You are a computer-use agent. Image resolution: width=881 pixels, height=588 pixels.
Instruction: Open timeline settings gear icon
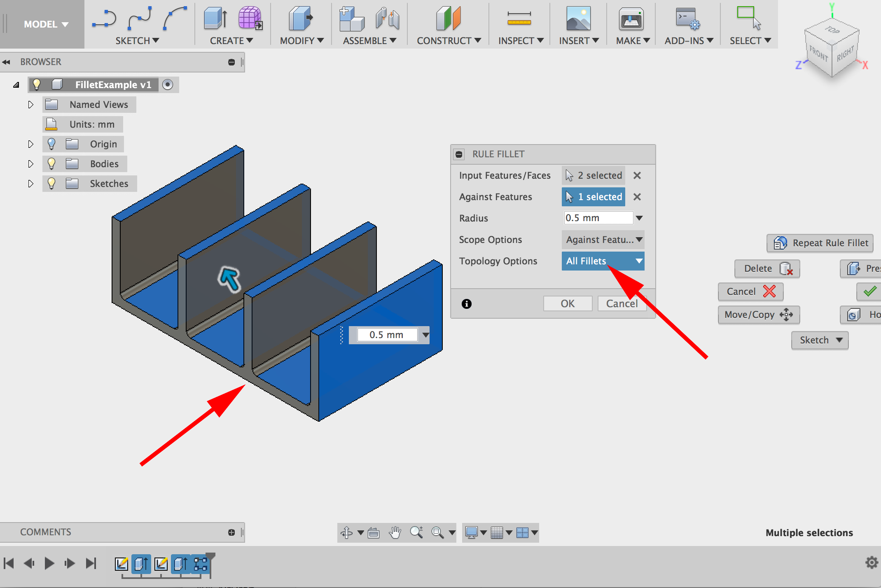click(872, 562)
